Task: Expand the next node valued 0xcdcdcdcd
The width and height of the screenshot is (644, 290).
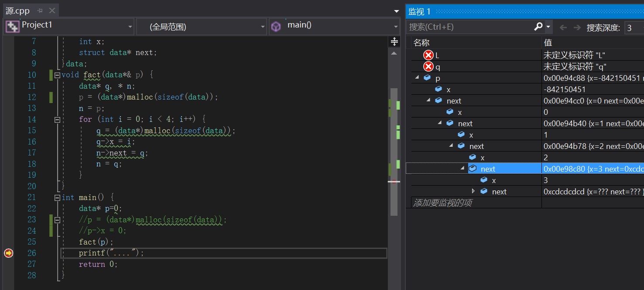Action: (473, 191)
